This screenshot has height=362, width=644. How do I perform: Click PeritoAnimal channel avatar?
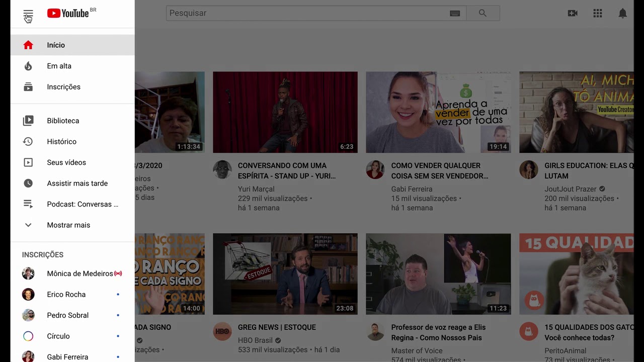click(x=529, y=332)
